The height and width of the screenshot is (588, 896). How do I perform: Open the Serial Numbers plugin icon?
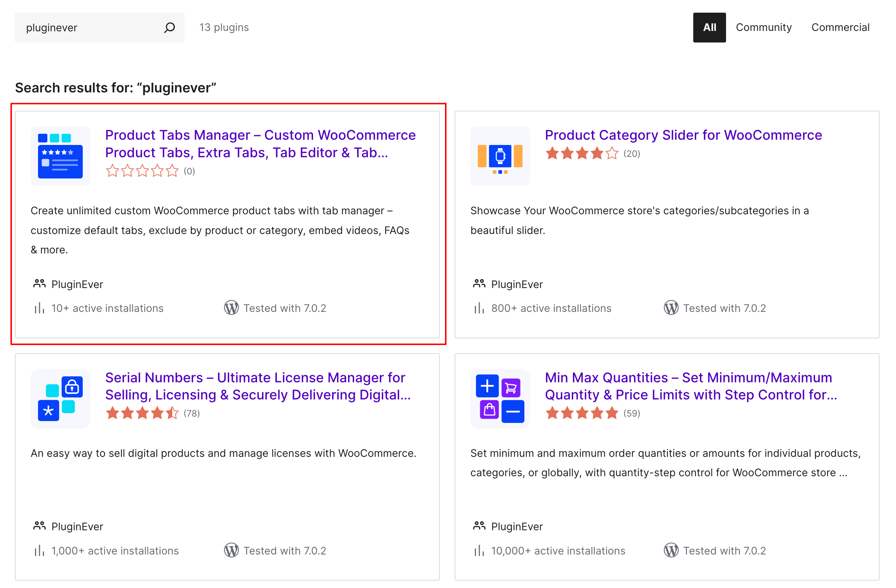click(x=60, y=398)
